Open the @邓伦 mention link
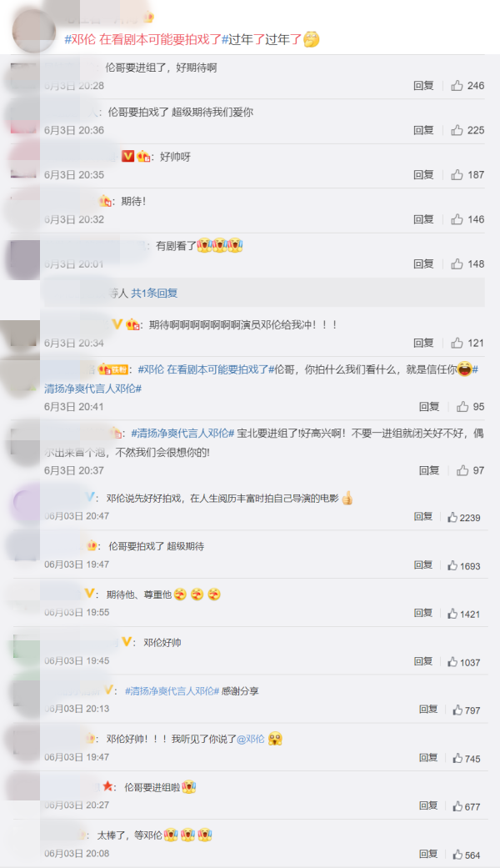The height and width of the screenshot is (868, 500). tap(251, 739)
